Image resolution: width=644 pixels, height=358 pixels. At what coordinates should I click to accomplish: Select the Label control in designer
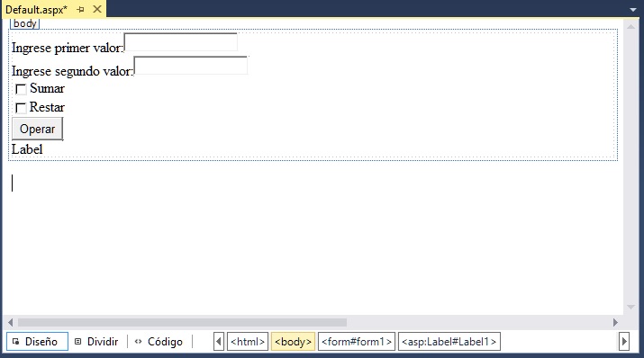point(27,149)
